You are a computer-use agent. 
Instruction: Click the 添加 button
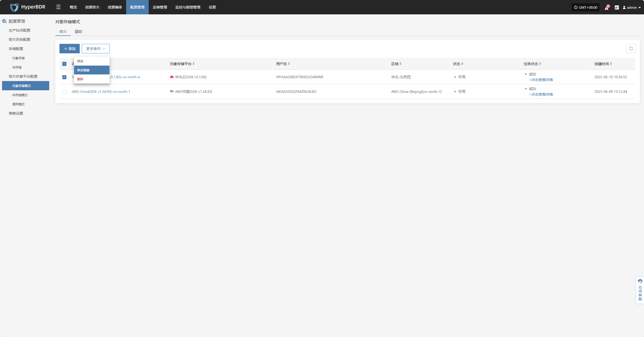click(69, 48)
